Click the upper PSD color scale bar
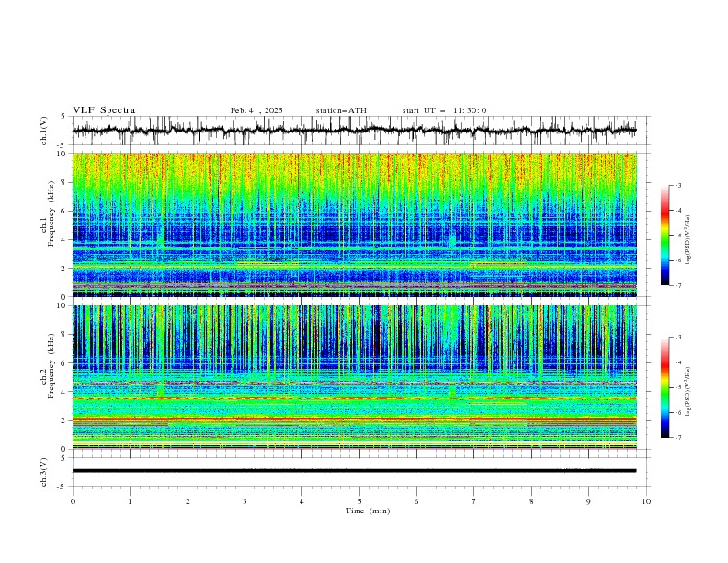 coord(665,236)
